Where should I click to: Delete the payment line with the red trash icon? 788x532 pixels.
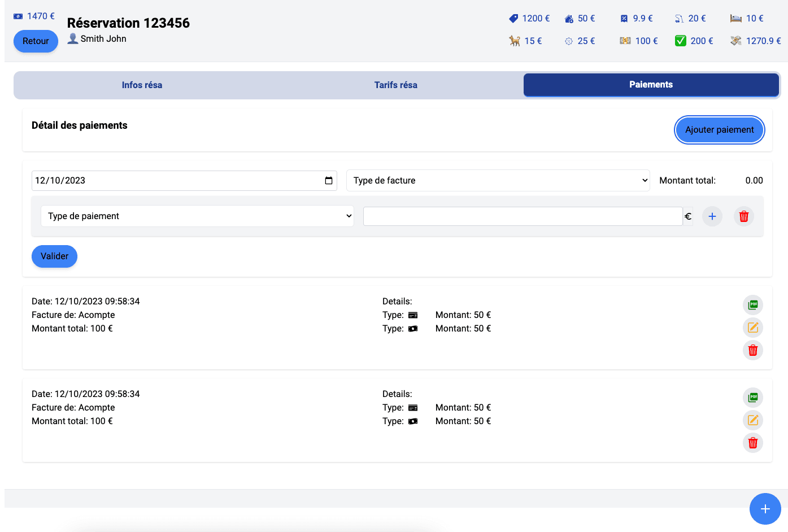click(744, 216)
